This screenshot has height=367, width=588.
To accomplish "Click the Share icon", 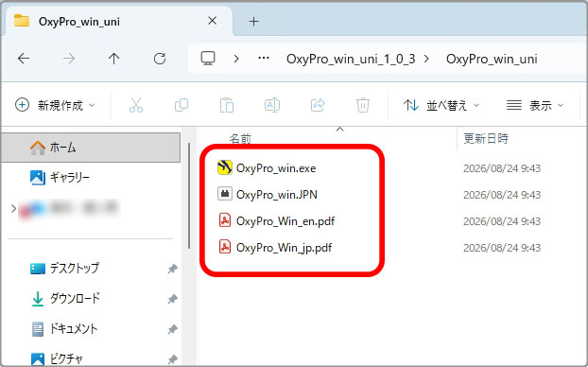I will click(x=318, y=105).
